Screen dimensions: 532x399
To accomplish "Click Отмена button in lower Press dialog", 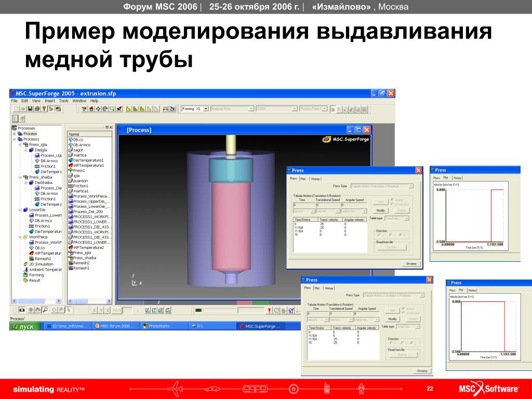I will pyautogui.click(x=422, y=371).
